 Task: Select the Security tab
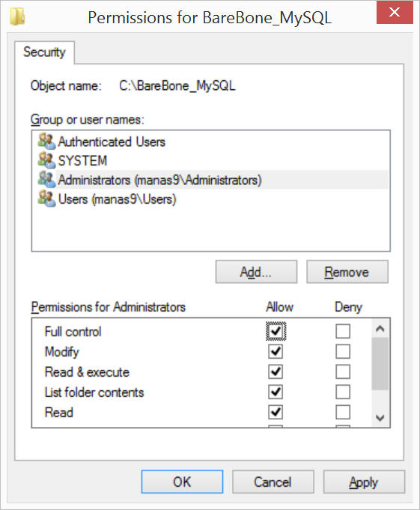tap(44, 52)
